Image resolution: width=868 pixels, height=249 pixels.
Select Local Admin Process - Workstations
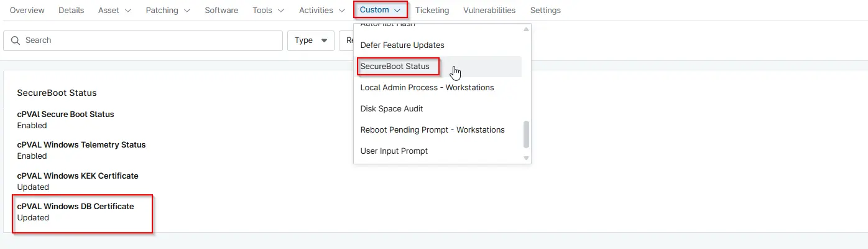[427, 88]
